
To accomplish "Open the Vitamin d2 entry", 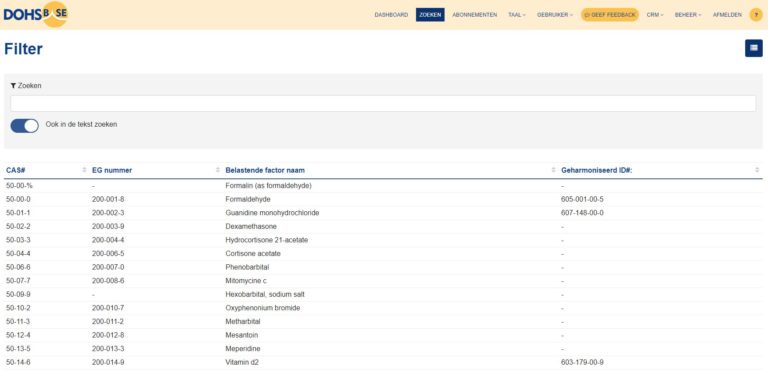I will 241,362.
